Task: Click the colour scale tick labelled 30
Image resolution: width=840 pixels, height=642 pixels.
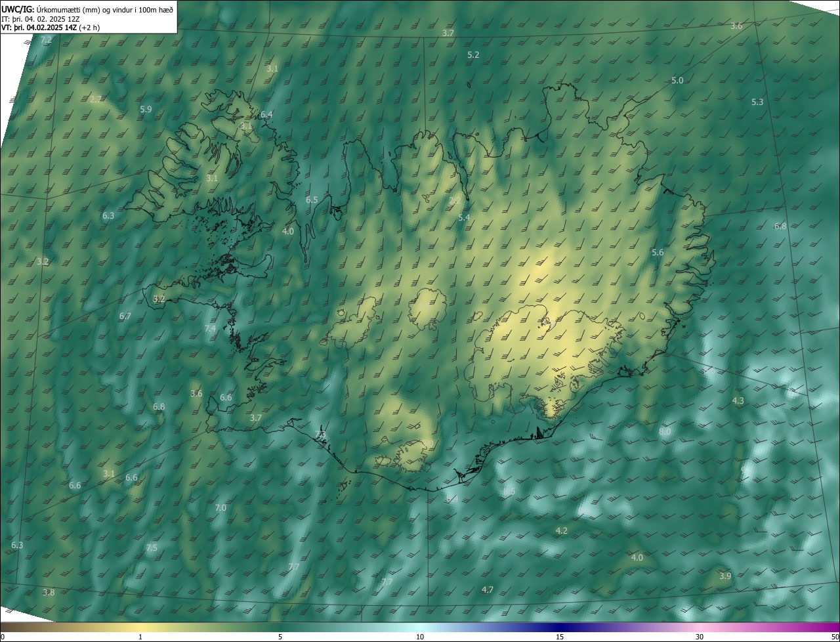Action: pyautogui.click(x=700, y=637)
